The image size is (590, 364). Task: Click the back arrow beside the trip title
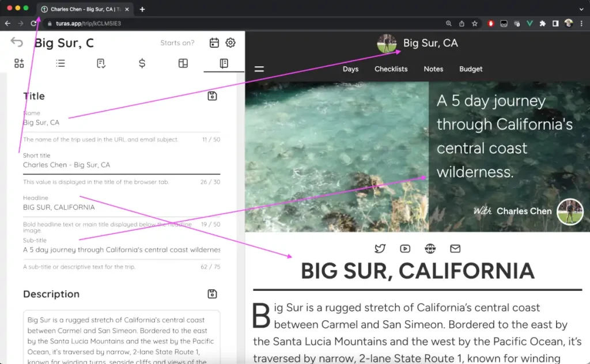pos(17,43)
